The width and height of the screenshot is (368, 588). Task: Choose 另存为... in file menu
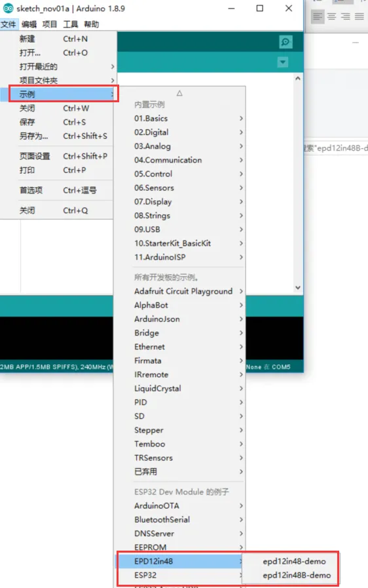point(56,136)
